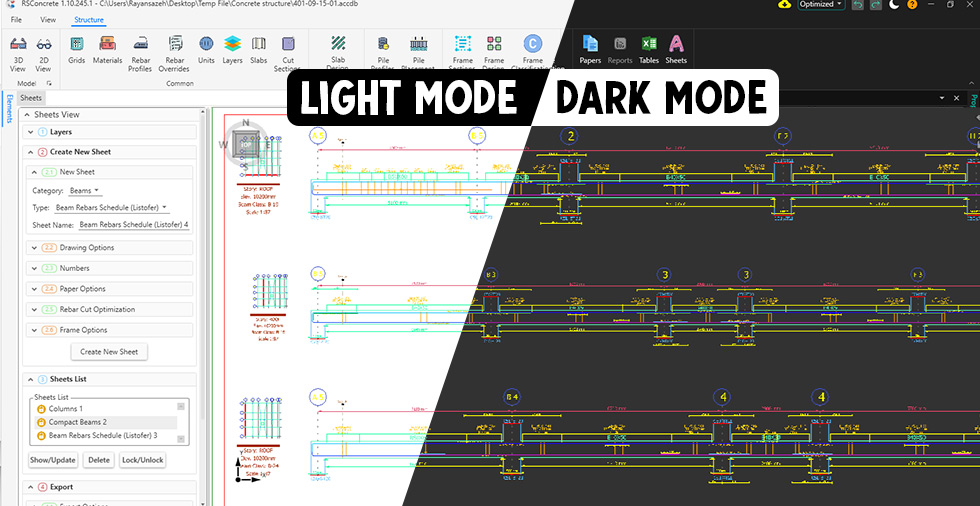
Task: Open Rebar Overrides
Action: coord(174,54)
